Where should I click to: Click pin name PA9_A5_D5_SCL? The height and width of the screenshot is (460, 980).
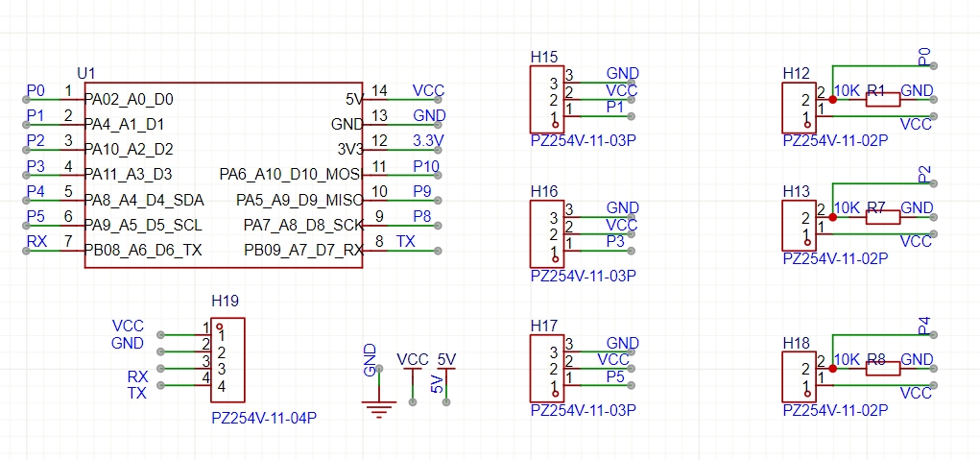coord(144,225)
